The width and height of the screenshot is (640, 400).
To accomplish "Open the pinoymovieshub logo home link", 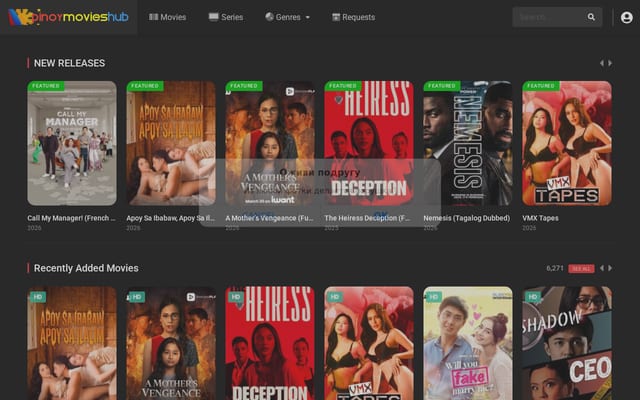I will click(x=69, y=17).
